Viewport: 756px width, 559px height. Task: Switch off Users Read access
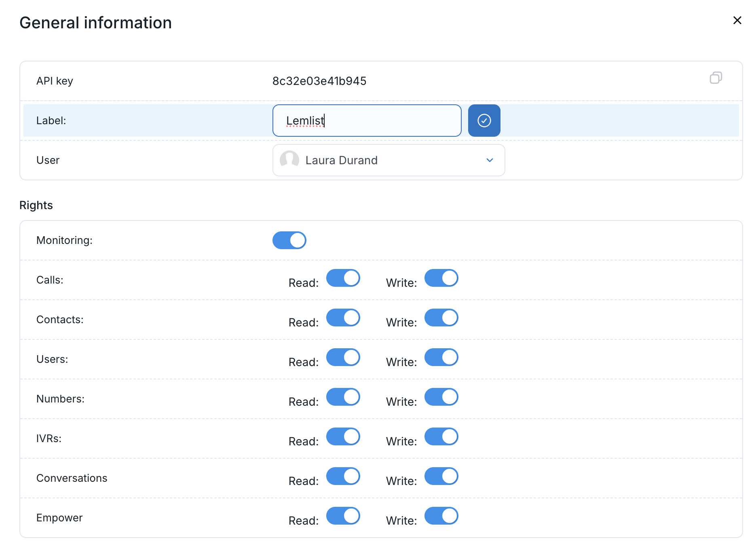click(343, 357)
